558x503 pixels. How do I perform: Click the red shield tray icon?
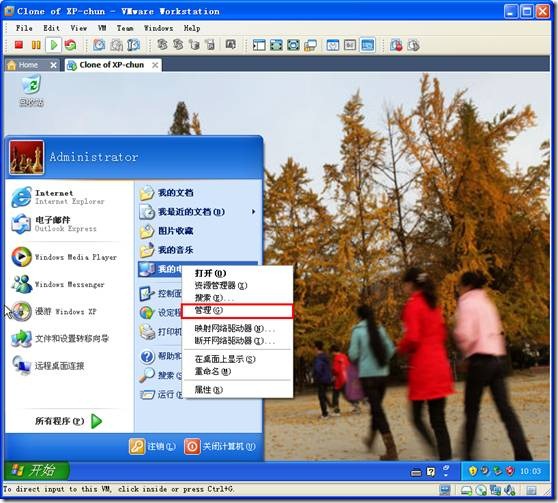(x=510, y=471)
